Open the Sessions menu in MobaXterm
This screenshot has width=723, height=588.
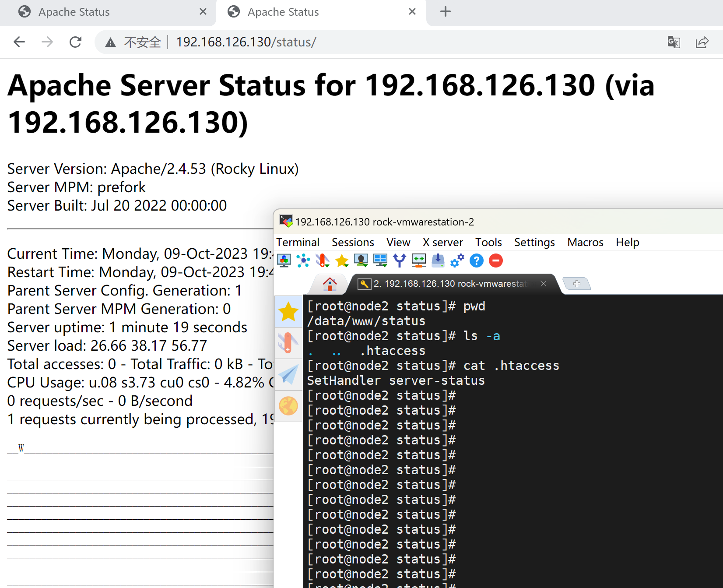[x=353, y=242]
